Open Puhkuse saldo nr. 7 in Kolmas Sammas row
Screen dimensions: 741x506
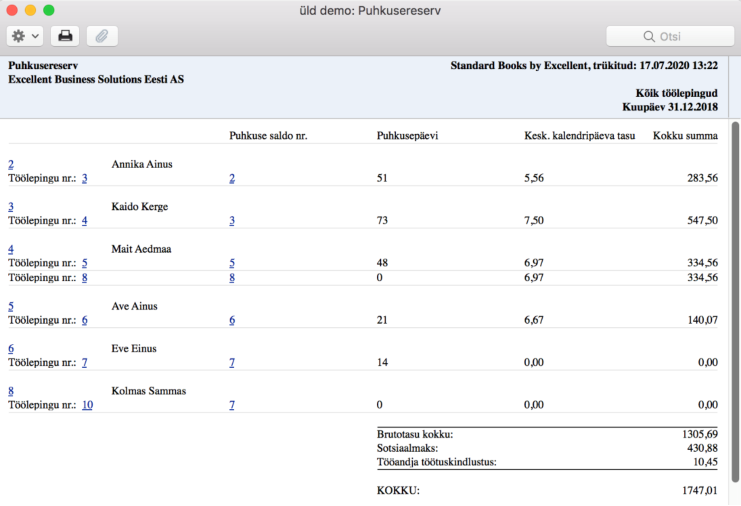click(x=232, y=405)
